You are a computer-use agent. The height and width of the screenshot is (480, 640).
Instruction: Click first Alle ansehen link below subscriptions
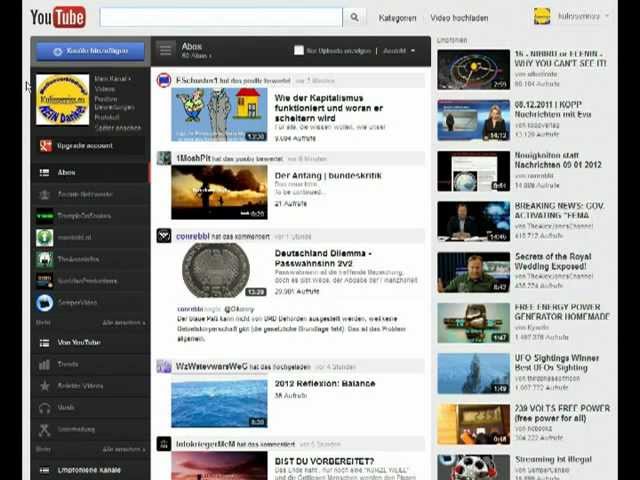(123, 323)
